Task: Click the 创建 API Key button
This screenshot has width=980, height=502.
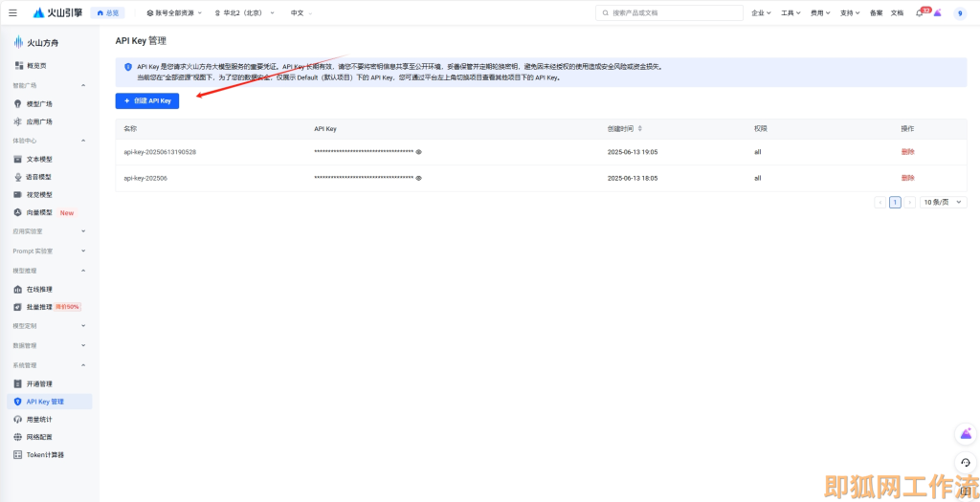Action: pyautogui.click(x=147, y=100)
